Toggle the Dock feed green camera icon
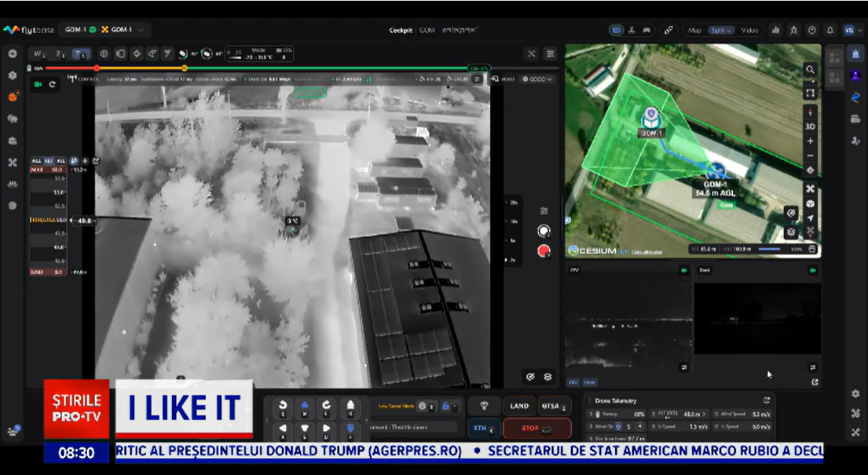The height and width of the screenshot is (475, 868). tap(813, 270)
